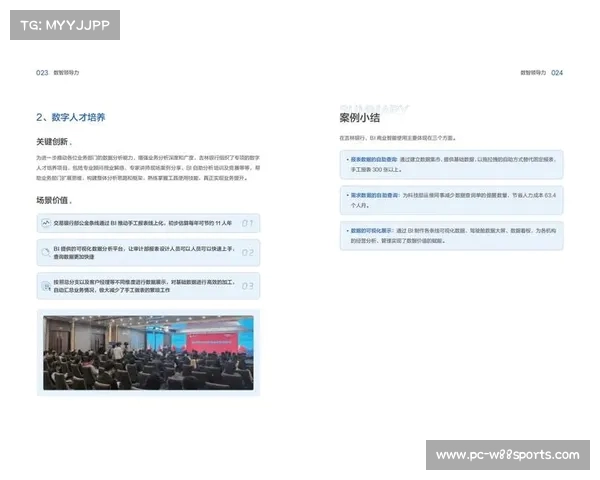Image resolution: width=600 pixels, height=480 pixels.
Task: Click the conference hall photo
Action: click(148, 353)
